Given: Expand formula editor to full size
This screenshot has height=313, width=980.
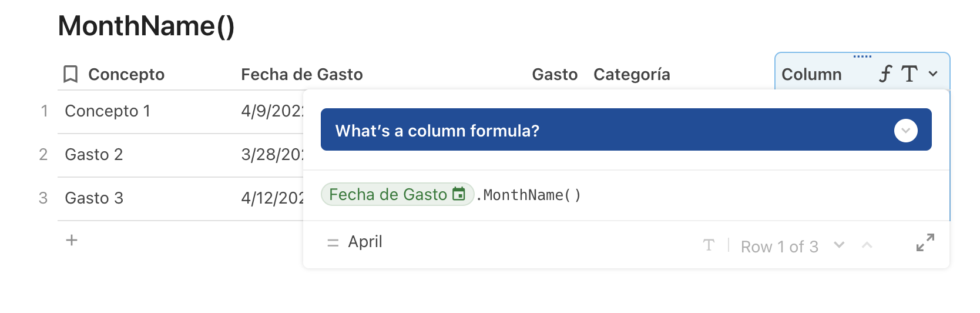Looking at the screenshot, I should [925, 242].
